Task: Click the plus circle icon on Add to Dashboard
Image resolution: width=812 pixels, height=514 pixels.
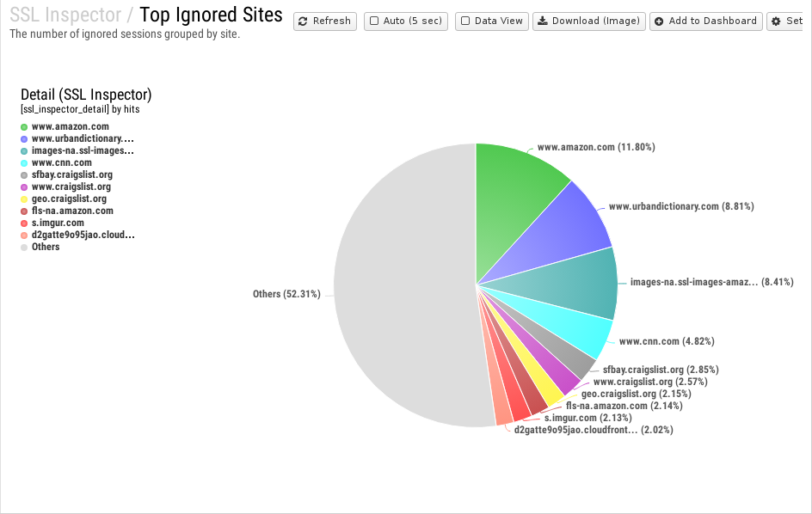Action: pyautogui.click(x=659, y=21)
